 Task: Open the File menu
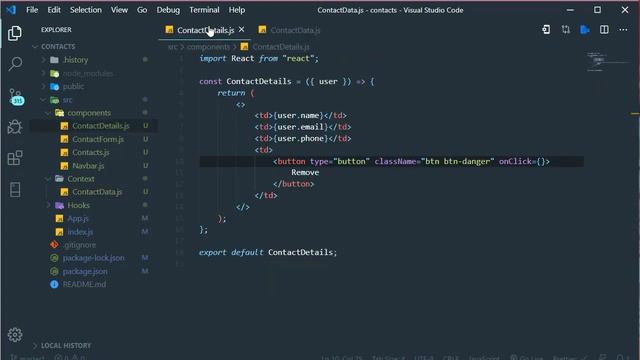[x=32, y=10]
